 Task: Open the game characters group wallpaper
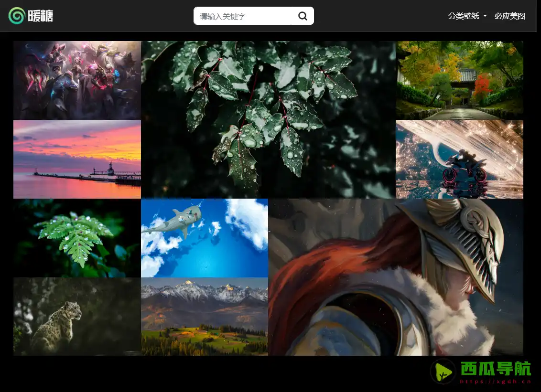[77, 80]
